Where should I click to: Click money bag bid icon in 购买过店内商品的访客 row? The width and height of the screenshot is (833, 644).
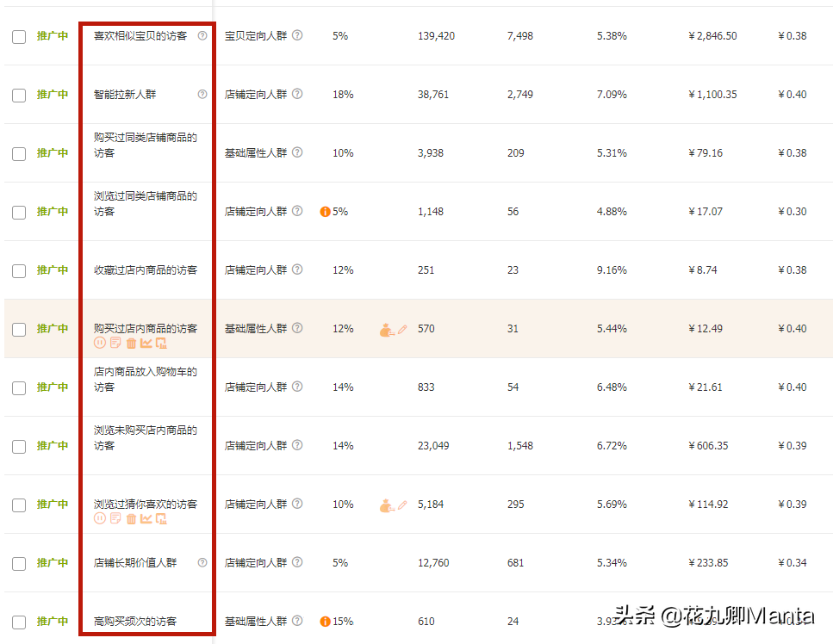[386, 330]
